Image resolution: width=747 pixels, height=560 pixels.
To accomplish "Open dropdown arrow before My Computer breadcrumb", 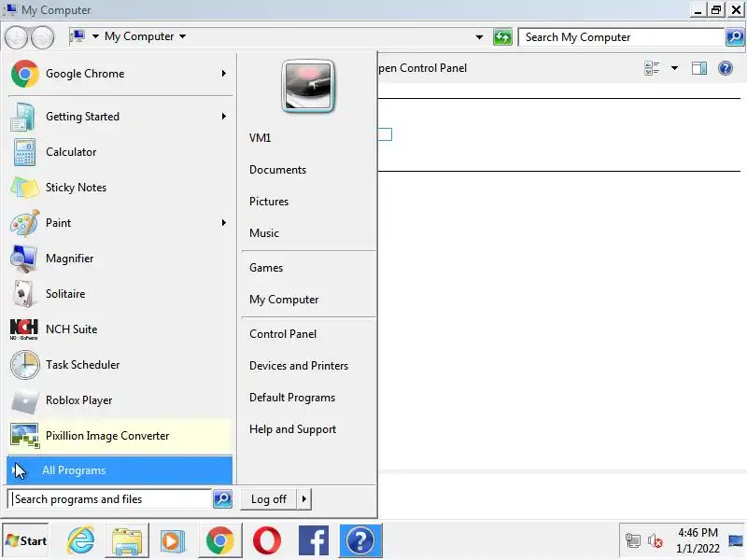I will tap(95, 36).
